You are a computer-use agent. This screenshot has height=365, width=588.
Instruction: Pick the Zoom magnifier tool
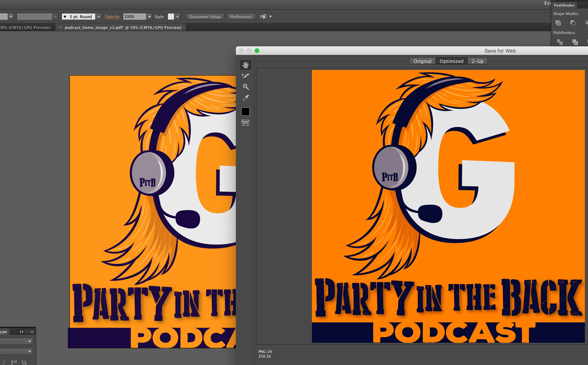click(x=245, y=87)
